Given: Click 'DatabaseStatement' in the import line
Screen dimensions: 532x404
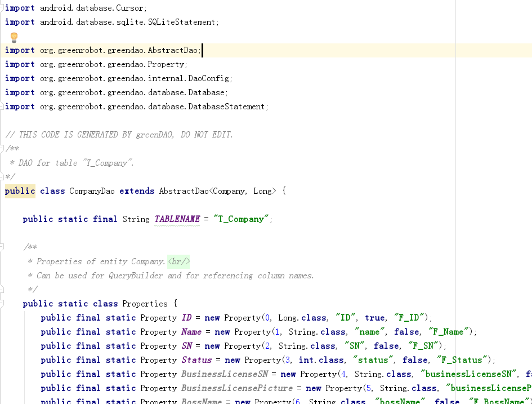Looking at the screenshot, I should click(226, 106).
